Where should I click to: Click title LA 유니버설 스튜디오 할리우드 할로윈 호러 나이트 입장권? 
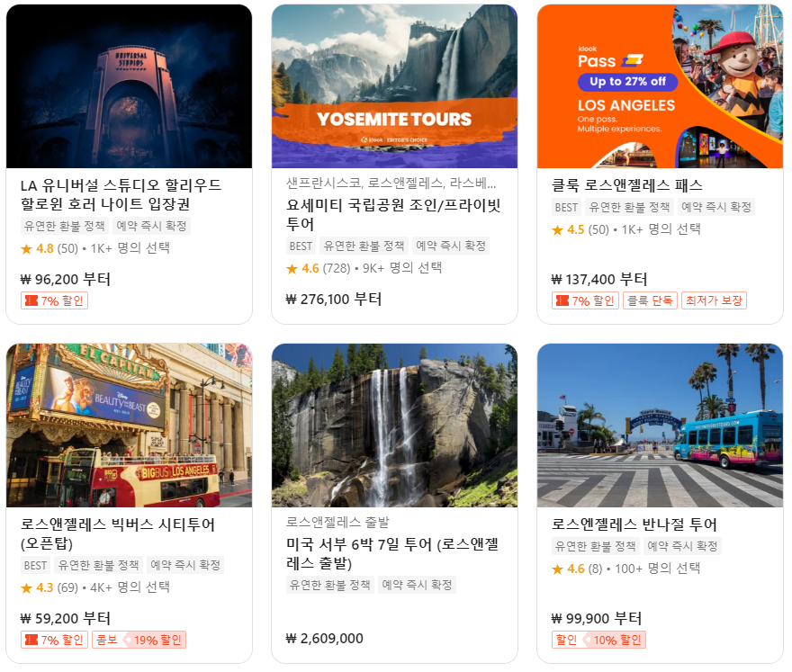tap(121, 194)
